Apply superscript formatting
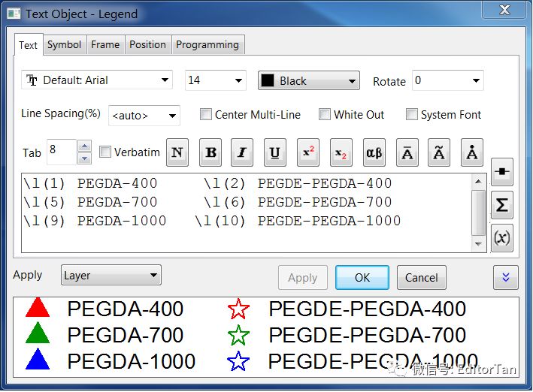533x392 pixels. 308,152
